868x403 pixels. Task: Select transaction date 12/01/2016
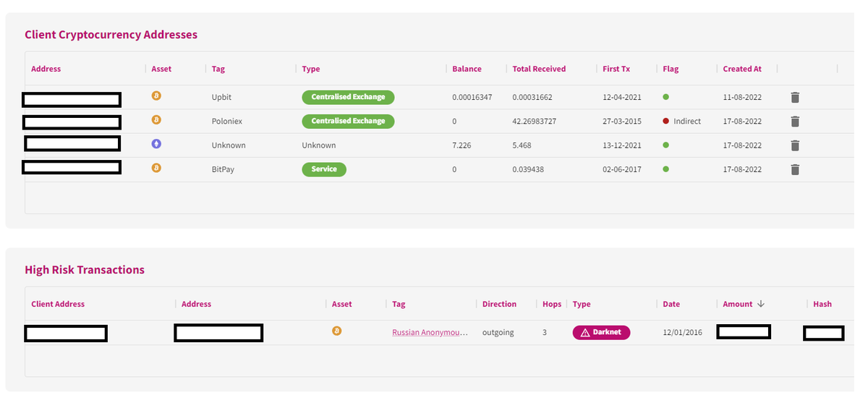(682, 333)
